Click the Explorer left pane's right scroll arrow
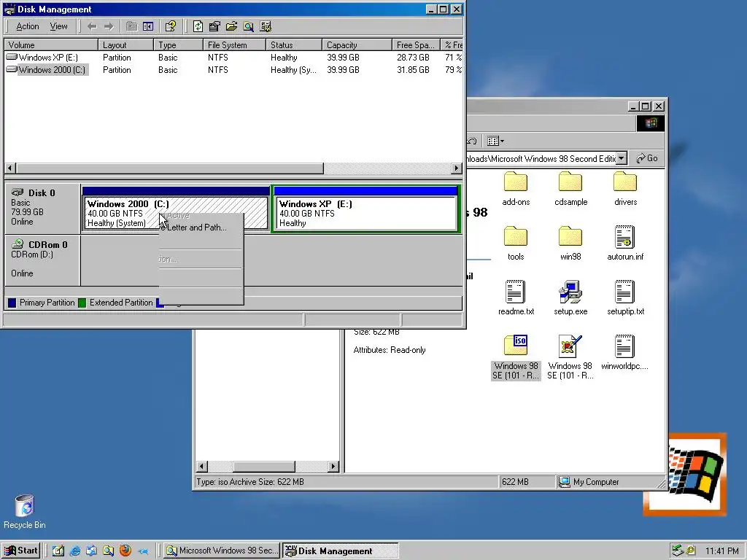747x560 pixels. [x=333, y=466]
